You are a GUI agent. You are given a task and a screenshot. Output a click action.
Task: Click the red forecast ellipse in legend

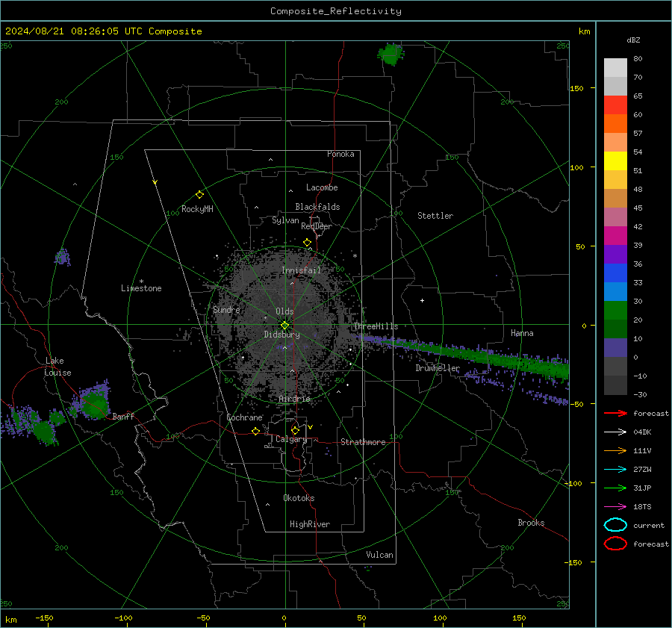(615, 544)
